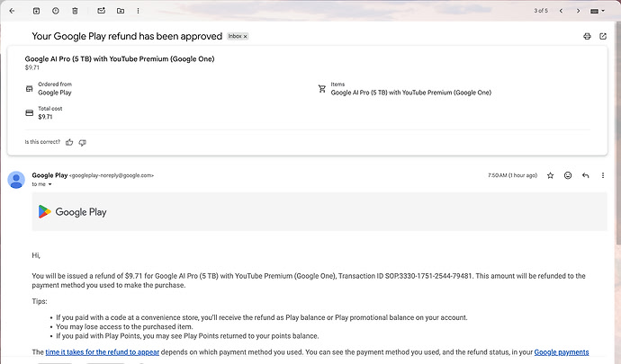Viewport: 621px width, 364px height.
Task: Go to the newer email with the left chevron
Action: [x=561, y=11]
